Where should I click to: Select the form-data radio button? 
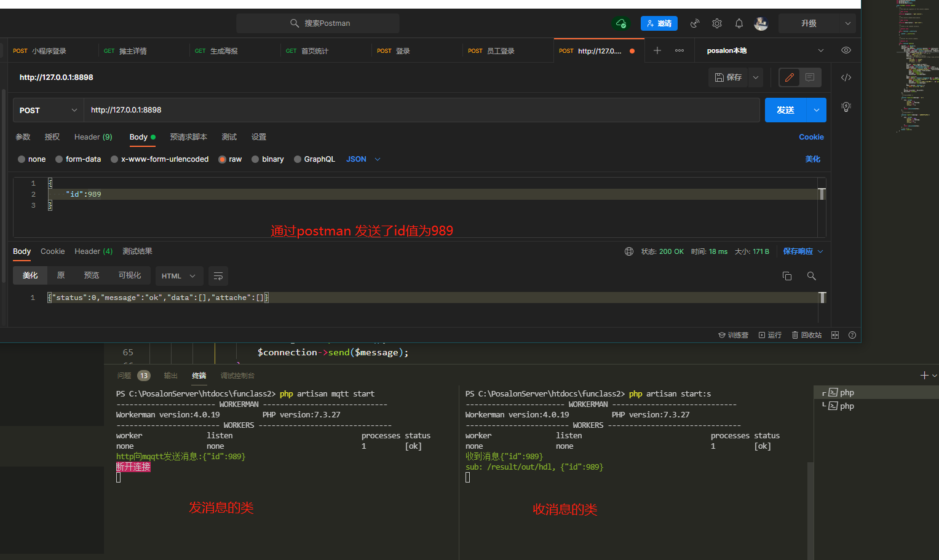(x=59, y=159)
